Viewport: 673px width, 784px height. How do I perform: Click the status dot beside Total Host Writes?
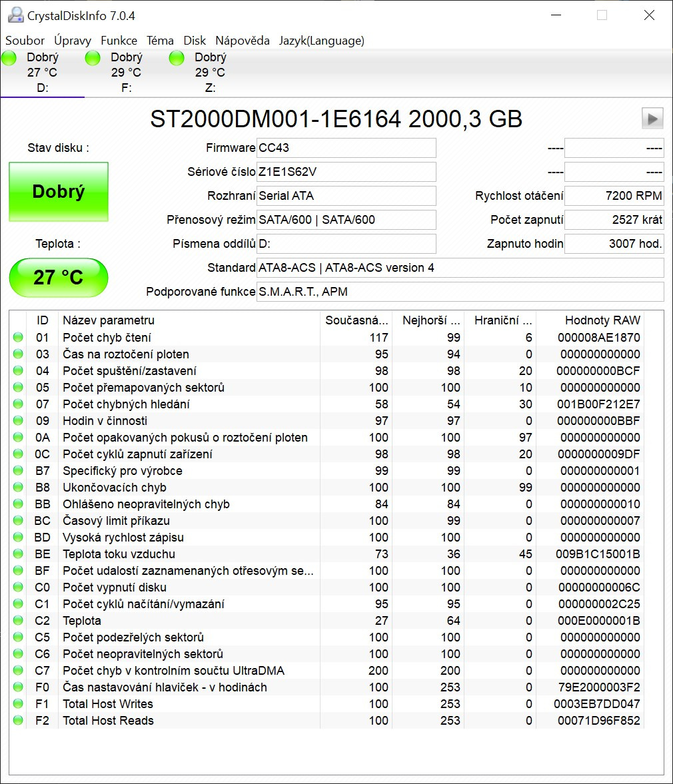(17, 703)
